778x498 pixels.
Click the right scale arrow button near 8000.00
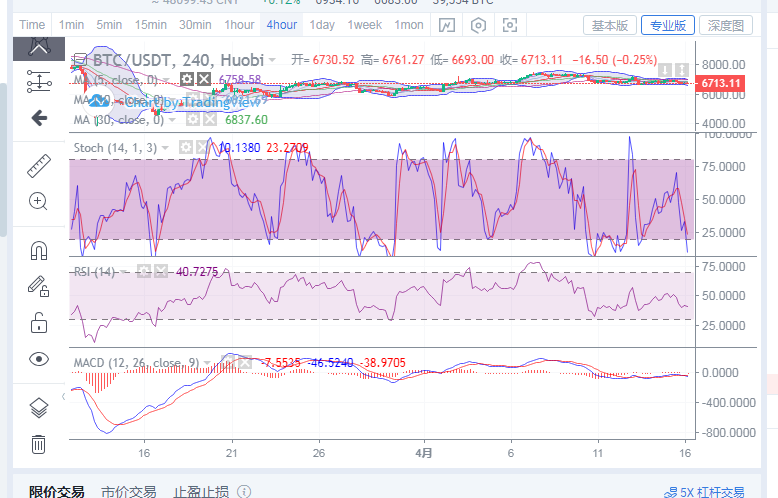tap(682, 70)
